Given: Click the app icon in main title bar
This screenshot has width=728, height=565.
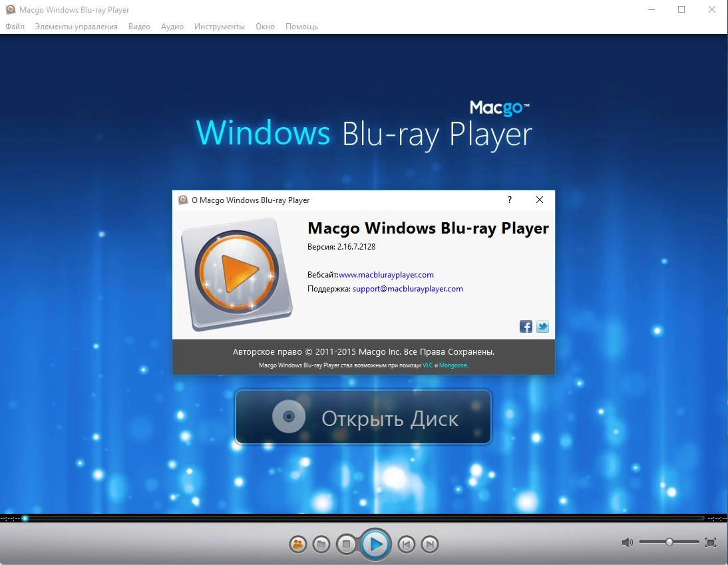Looking at the screenshot, I should point(10,9).
